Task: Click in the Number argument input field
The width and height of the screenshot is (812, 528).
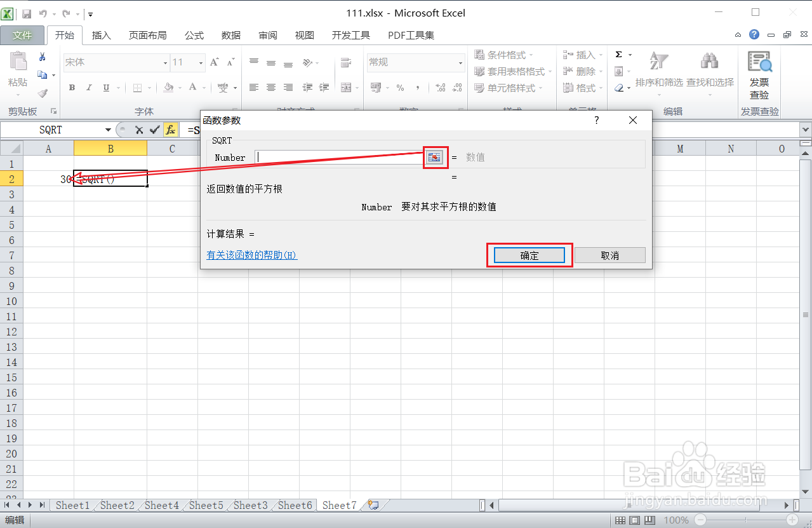Action: (x=340, y=157)
